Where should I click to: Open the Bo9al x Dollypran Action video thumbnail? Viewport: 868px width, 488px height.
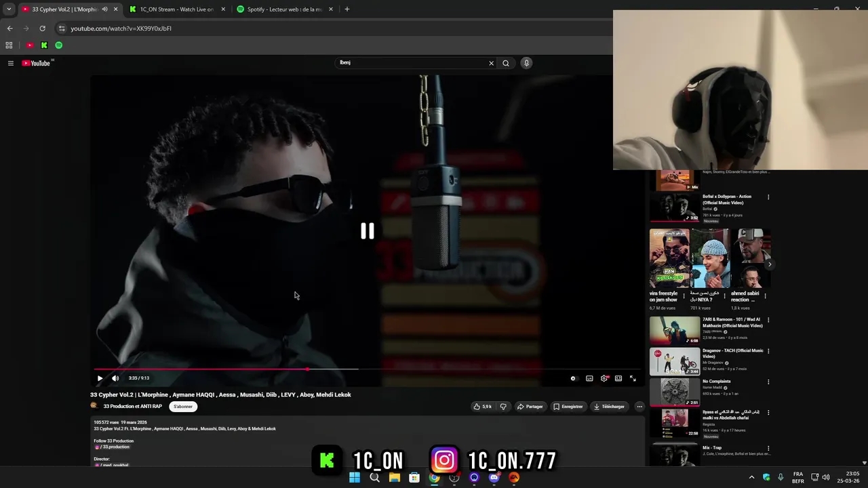(675, 208)
